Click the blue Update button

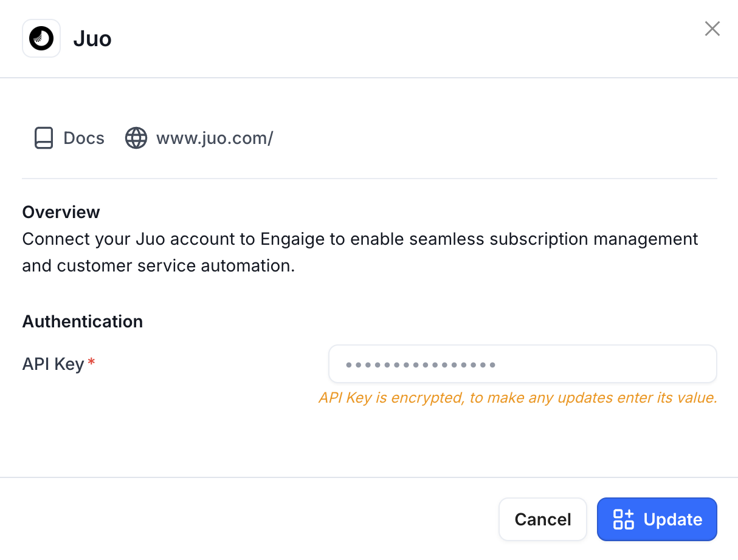[657, 519]
